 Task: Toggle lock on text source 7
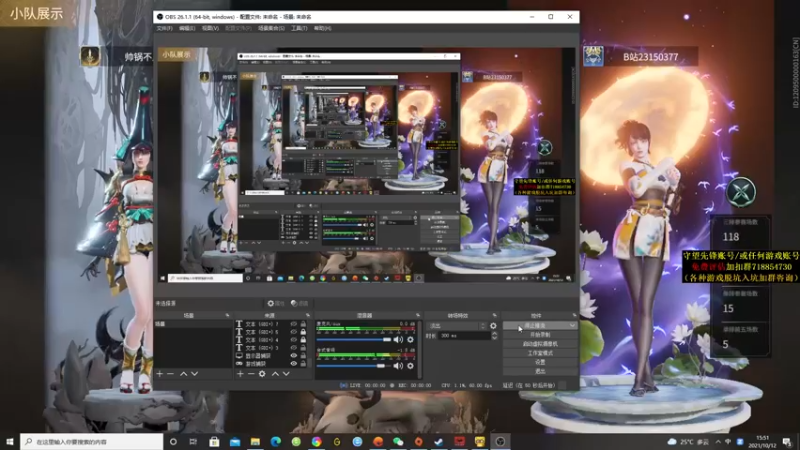click(303, 324)
